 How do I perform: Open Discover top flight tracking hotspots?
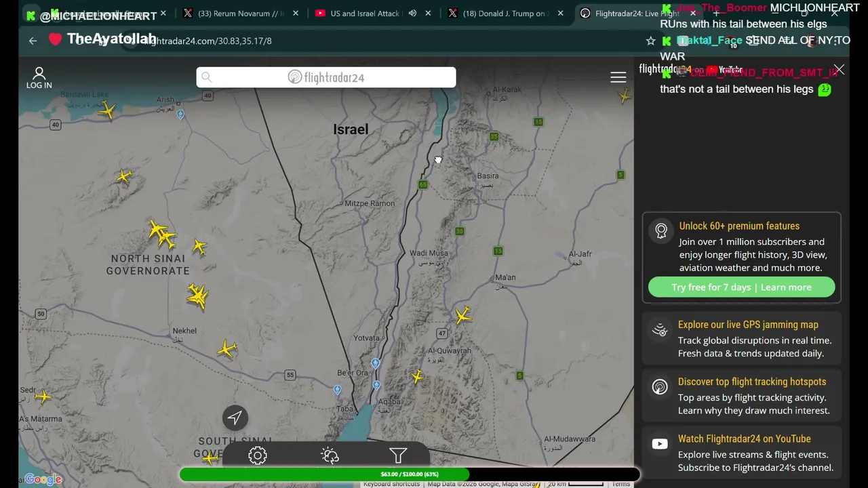coord(752,382)
